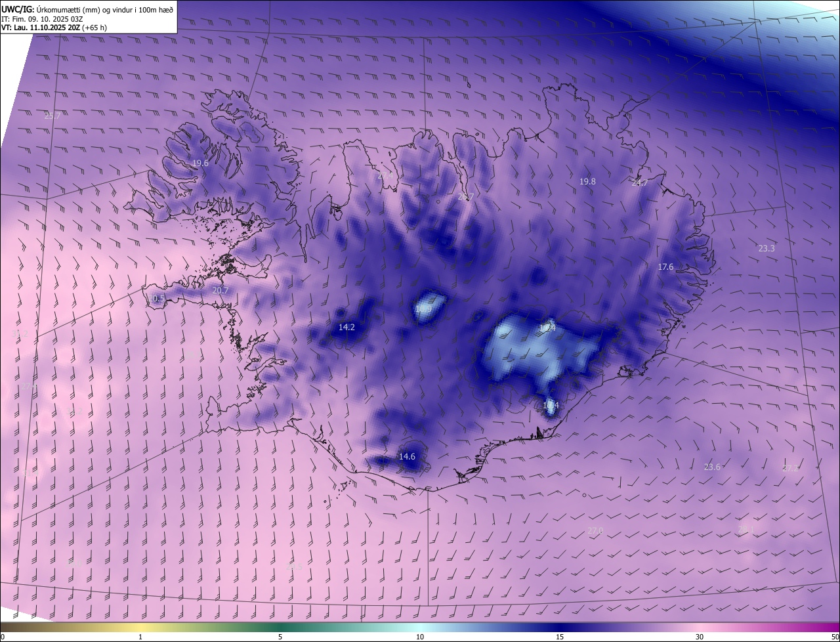This screenshot has height=642, width=840.
Task: Click the '0' label at the scale start
Action: tap(3, 637)
